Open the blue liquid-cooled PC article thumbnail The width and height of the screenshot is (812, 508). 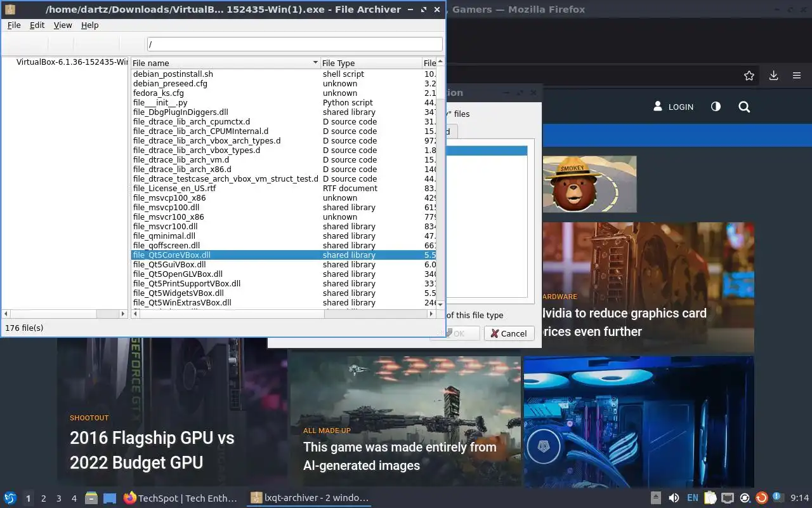click(639, 422)
